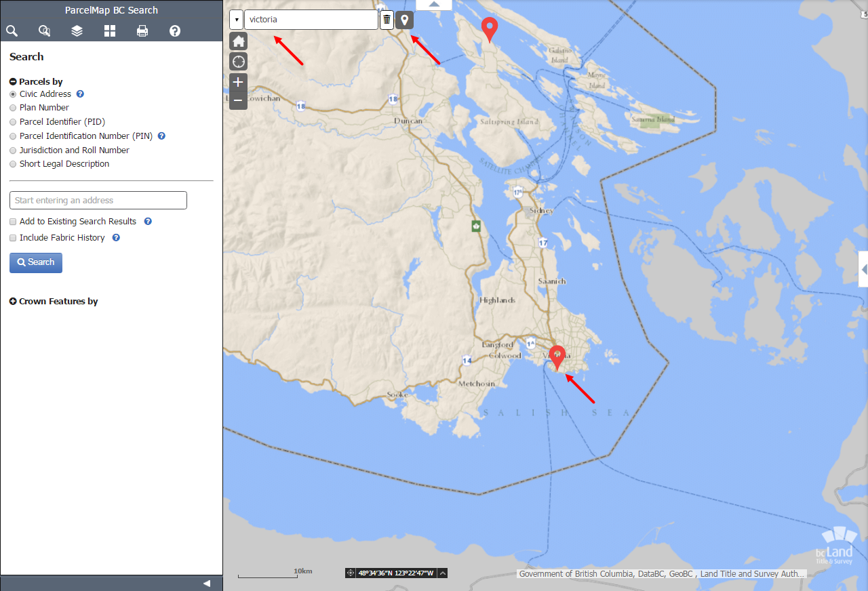Click the Print icon

pos(142,30)
